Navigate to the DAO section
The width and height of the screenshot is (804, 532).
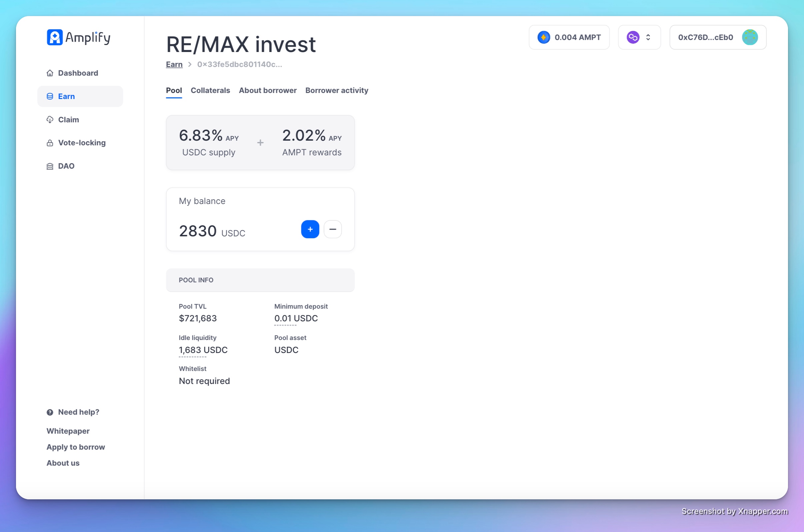click(x=80, y=166)
